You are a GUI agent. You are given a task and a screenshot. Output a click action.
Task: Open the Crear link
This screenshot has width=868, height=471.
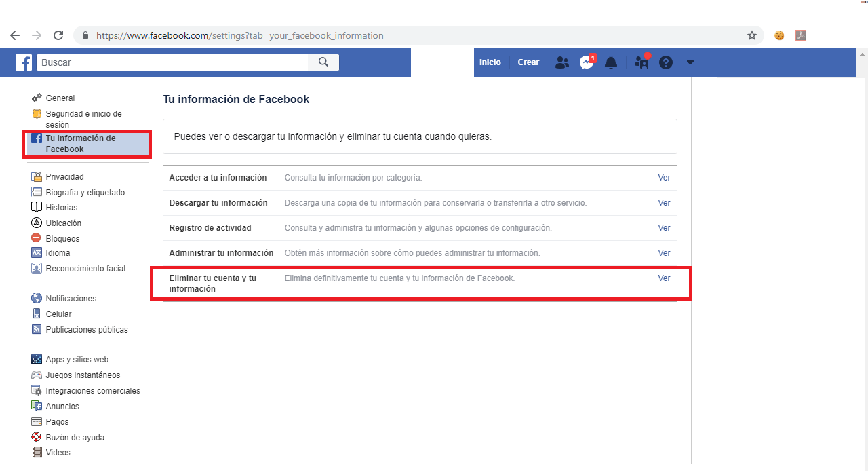[528, 62]
